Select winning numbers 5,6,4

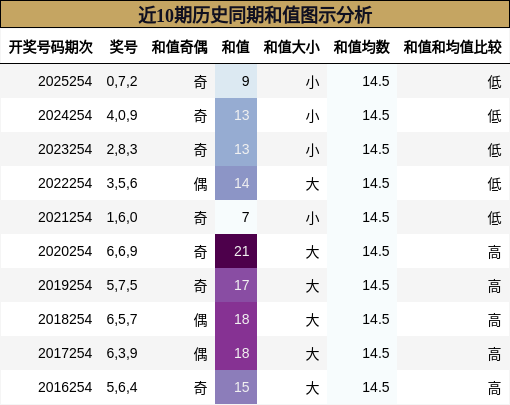point(122,388)
